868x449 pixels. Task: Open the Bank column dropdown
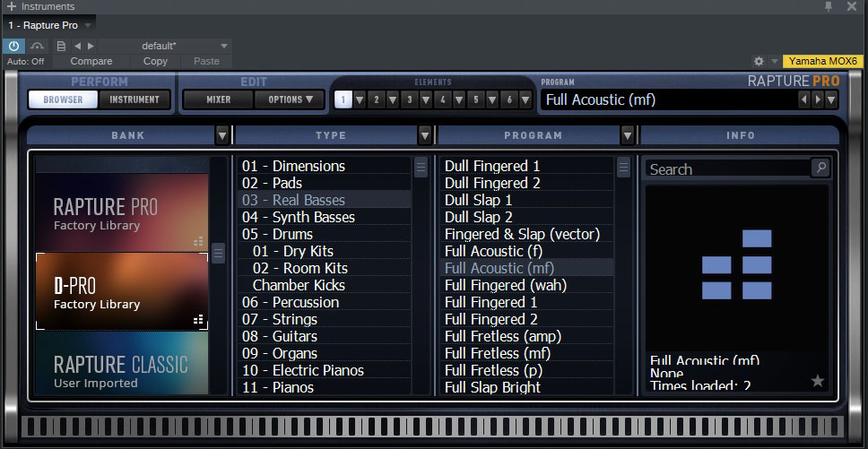pos(222,135)
